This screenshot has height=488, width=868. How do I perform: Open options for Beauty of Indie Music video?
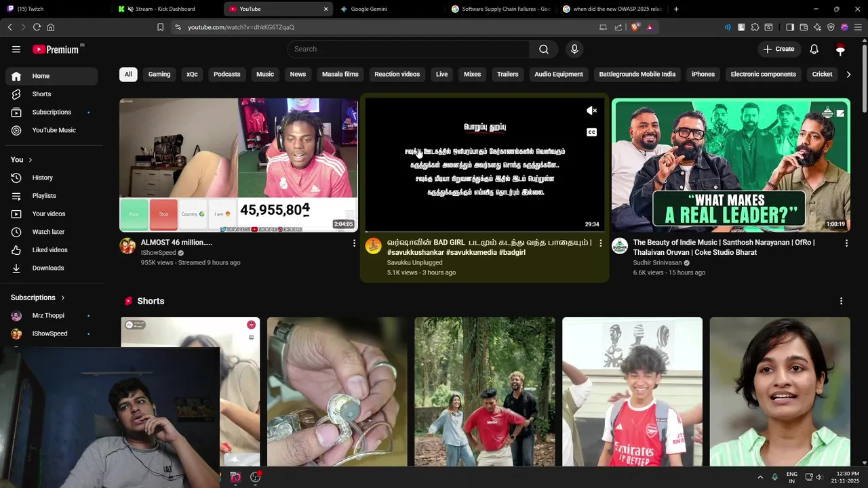(846, 243)
